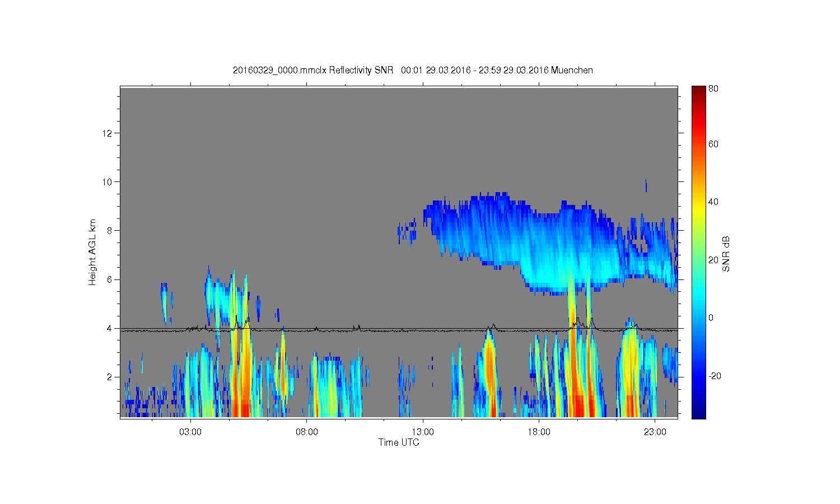Click the 03:00 time tick label
The image size is (840, 504).
(x=190, y=432)
